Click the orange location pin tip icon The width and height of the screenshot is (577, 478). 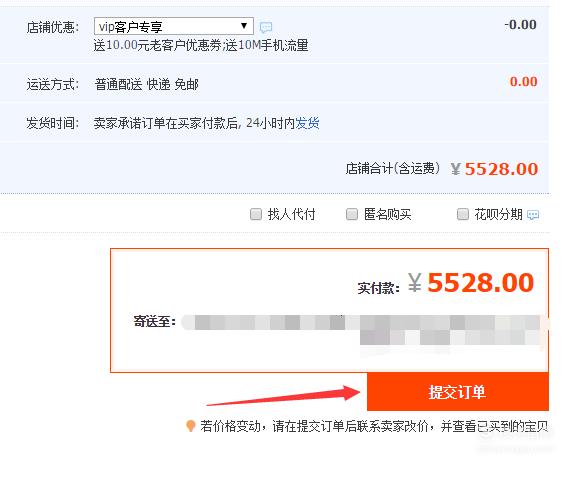(191, 426)
